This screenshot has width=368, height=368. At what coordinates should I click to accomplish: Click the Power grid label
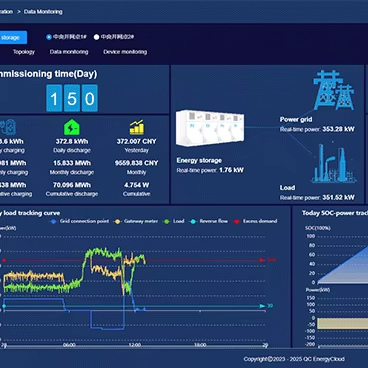[296, 119]
